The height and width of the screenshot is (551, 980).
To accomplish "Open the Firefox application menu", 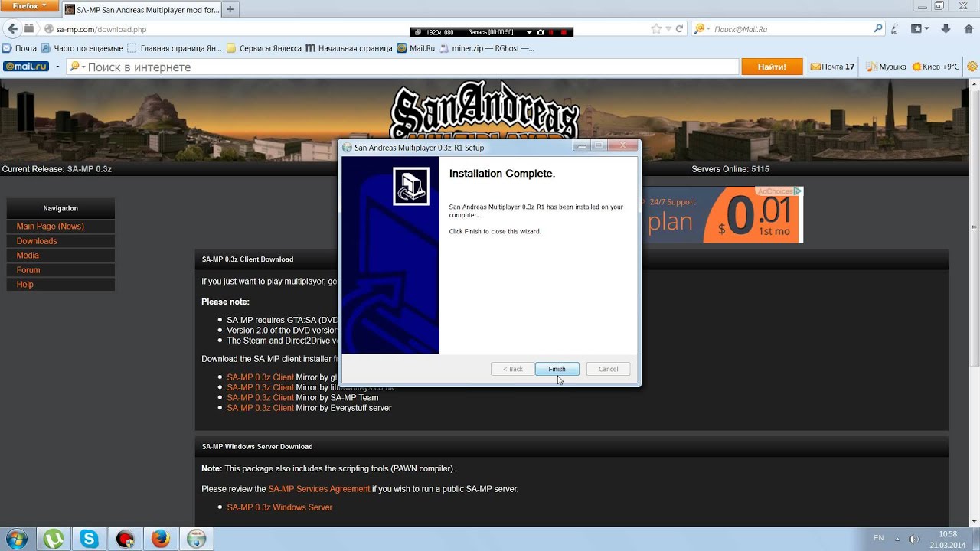I will [x=29, y=6].
